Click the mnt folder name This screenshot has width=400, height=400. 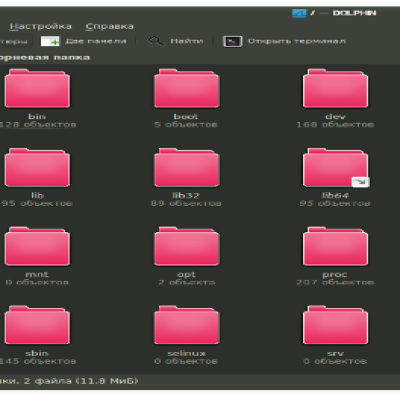pyautogui.click(x=37, y=275)
